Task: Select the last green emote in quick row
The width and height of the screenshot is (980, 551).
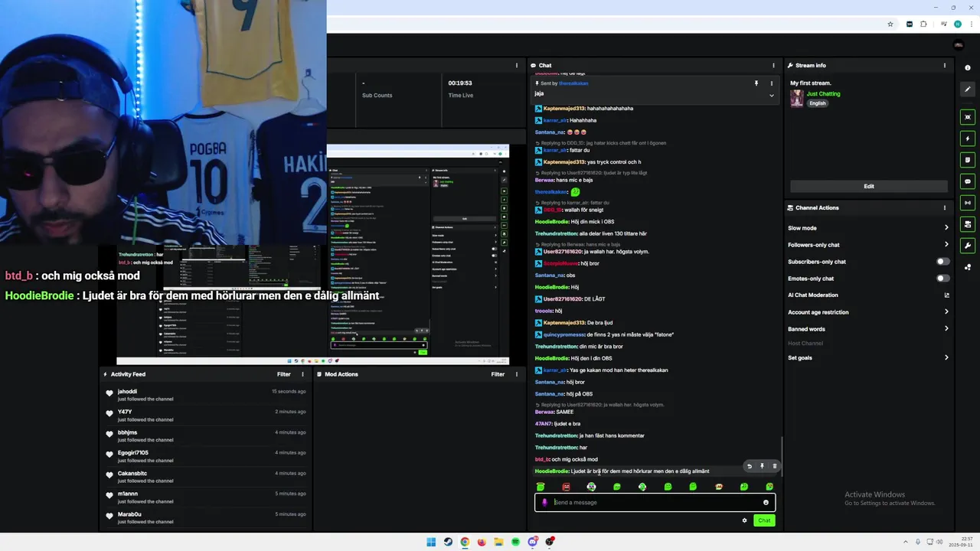Action: pyautogui.click(x=769, y=487)
